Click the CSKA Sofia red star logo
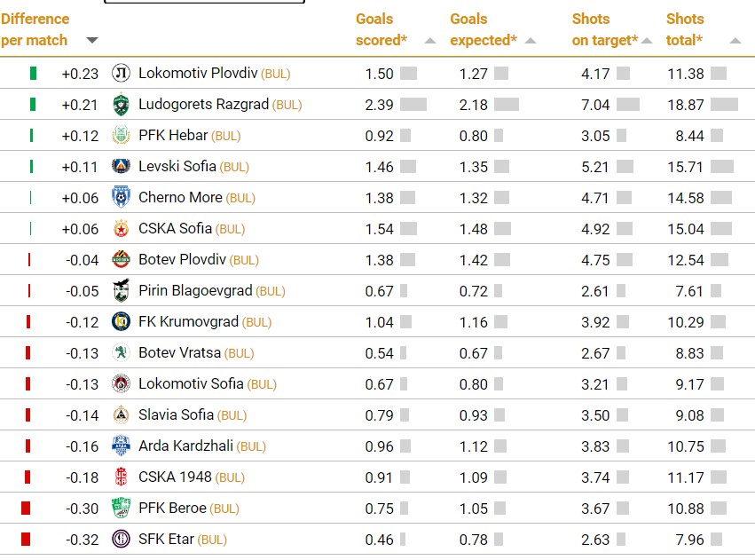This screenshot has height=560, width=755. pyautogui.click(x=121, y=228)
